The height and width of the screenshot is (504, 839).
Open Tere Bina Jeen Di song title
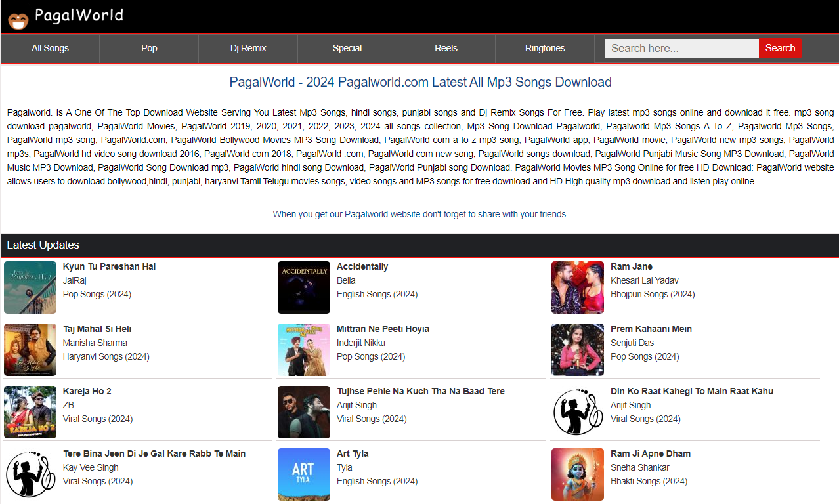coord(154,453)
